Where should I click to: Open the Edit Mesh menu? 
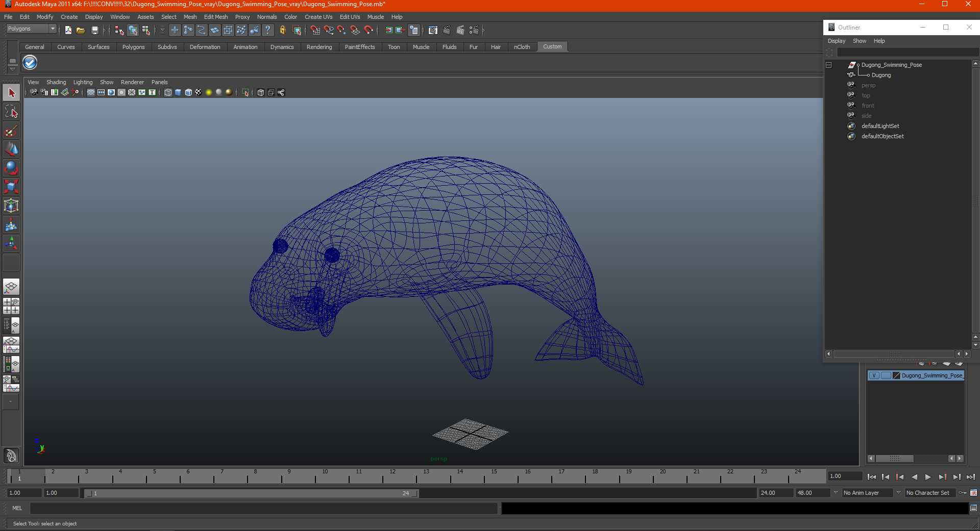point(215,17)
